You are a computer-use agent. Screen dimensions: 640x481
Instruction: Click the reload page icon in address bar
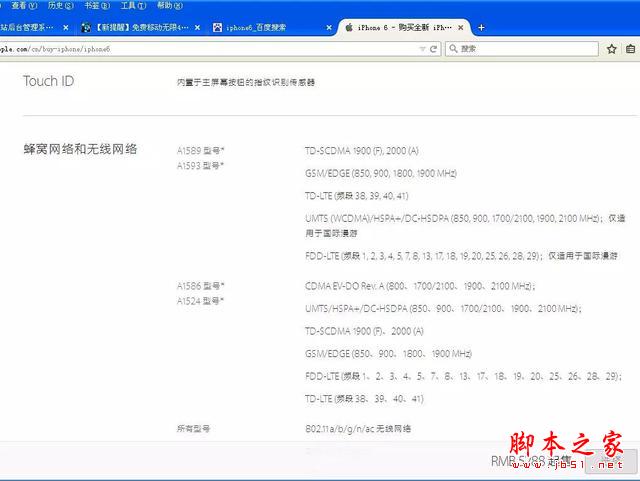point(434,48)
